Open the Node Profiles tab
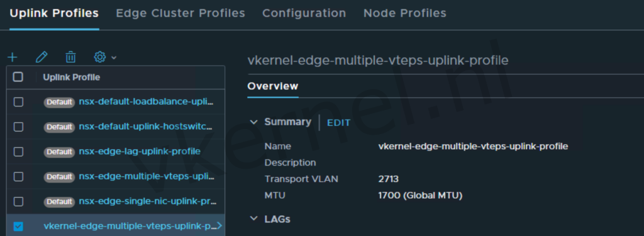 404,13
